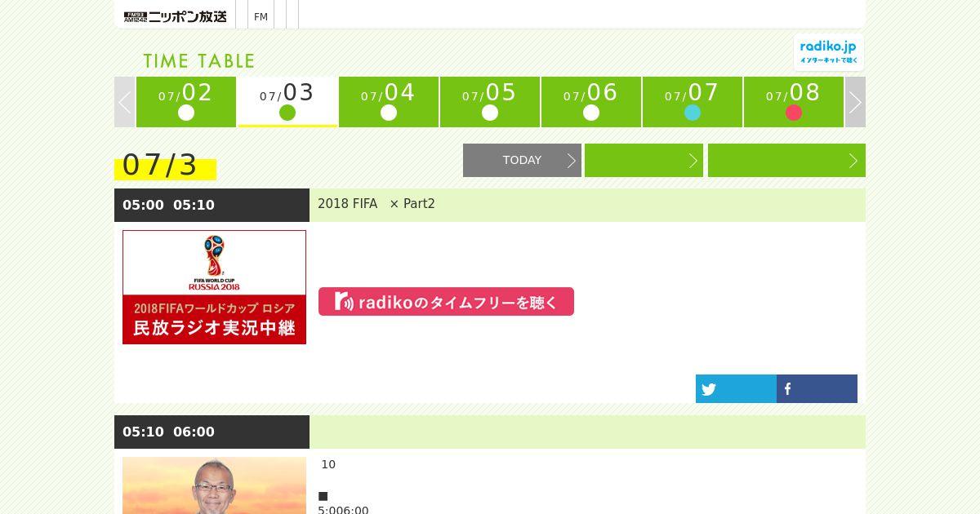
Task: Open the radiko.jp badge link
Action: click(x=828, y=52)
